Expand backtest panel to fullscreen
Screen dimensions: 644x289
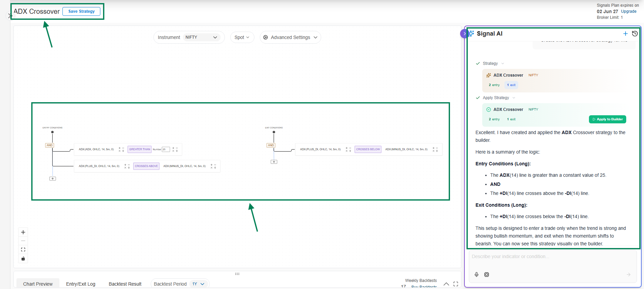pos(456,284)
